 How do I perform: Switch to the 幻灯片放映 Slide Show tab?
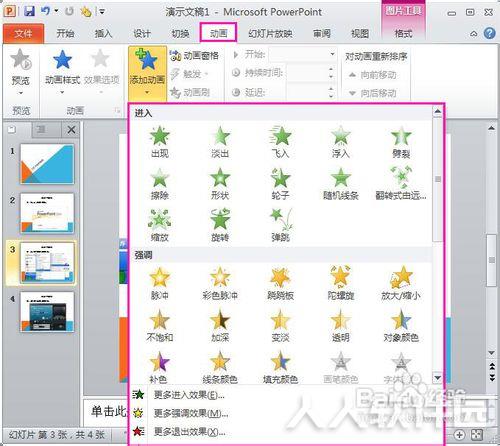click(x=270, y=34)
